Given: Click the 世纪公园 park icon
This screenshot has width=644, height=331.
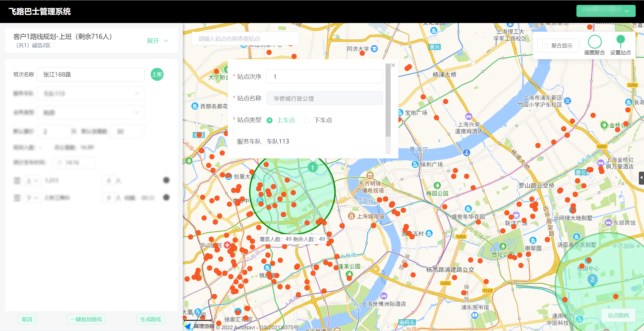Looking at the screenshot, I should tap(503, 246).
